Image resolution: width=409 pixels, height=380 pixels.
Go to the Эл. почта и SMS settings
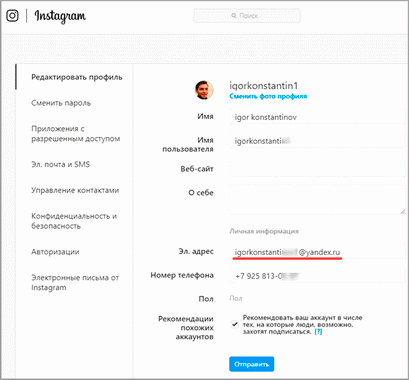(61, 164)
